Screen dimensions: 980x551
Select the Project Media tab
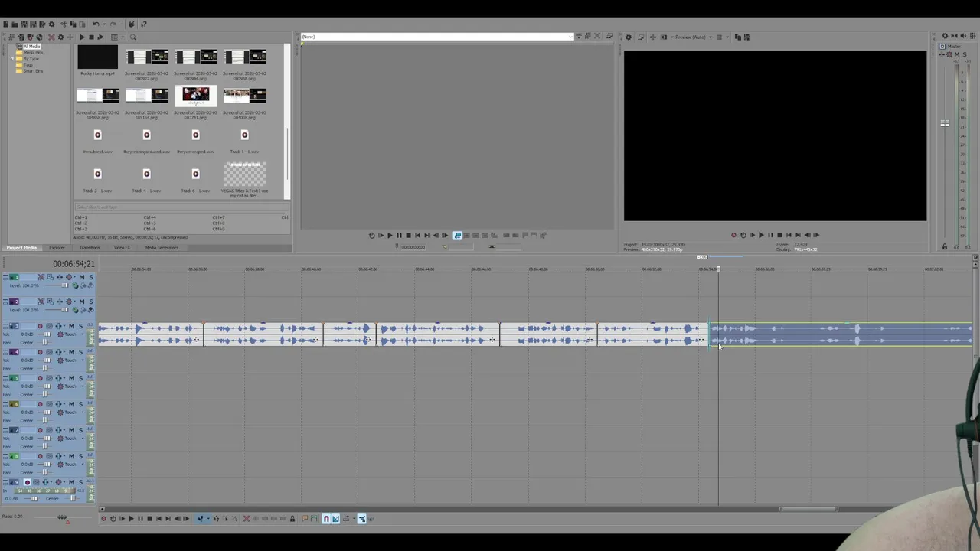coord(21,248)
